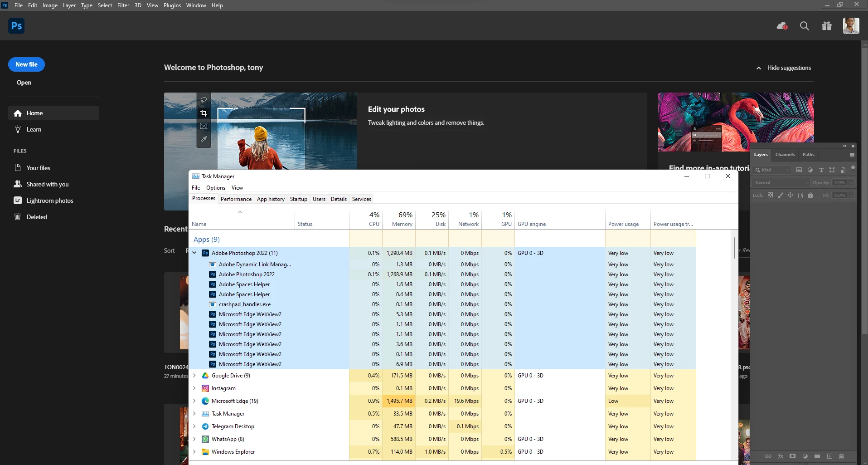
Task: Open the Filter menu in Photoshop
Action: click(x=123, y=5)
